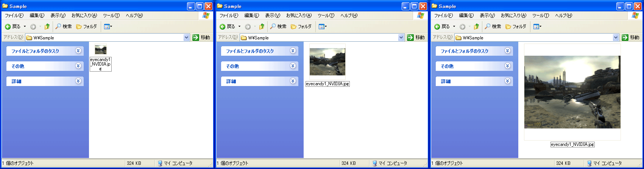The image size is (644, 169).
Task: Click eyecandy1_NVIDIA.jpg filename label in right window
Action: coord(572,144)
